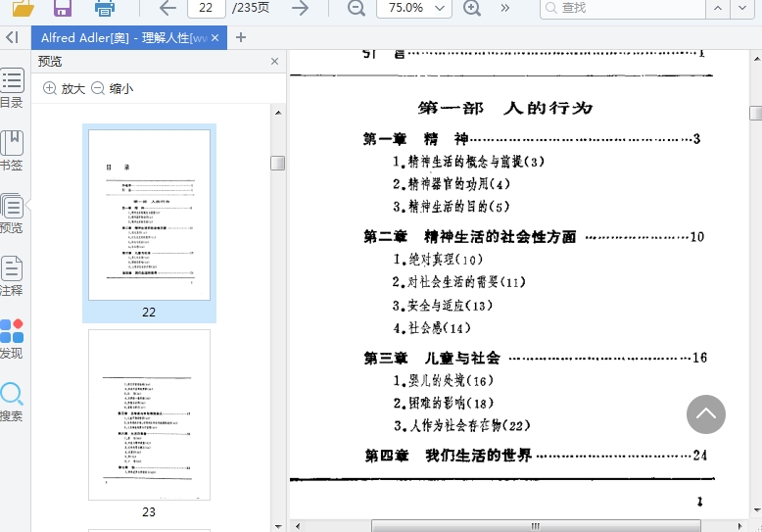Click heading 第二章 精神生活的社会性方面
The height and width of the screenshot is (532, 762).
470,237
